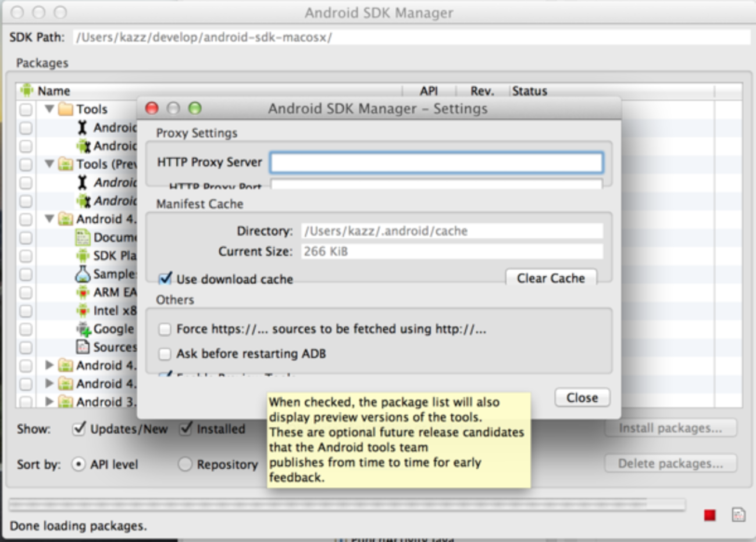This screenshot has width=756, height=542.
Task: Enable Force https sources via http option
Action: (x=165, y=329)
